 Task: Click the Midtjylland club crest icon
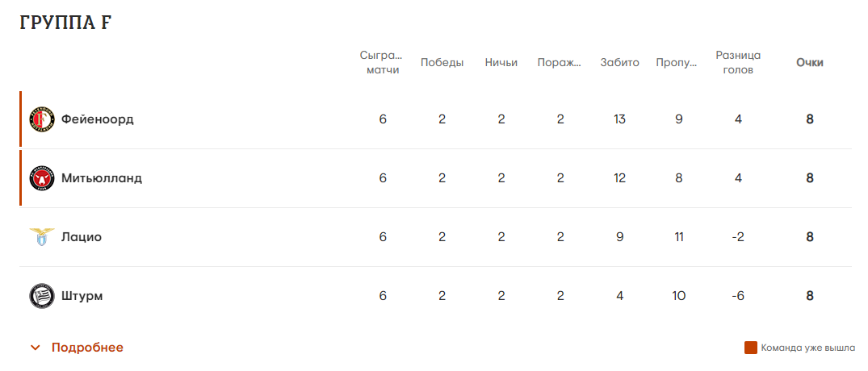(x=41, y=178)
